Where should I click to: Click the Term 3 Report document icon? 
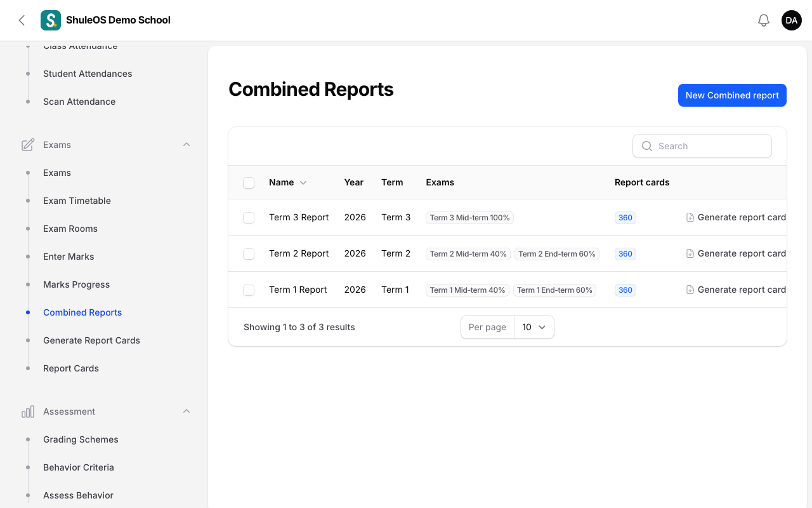pos(690,217)
